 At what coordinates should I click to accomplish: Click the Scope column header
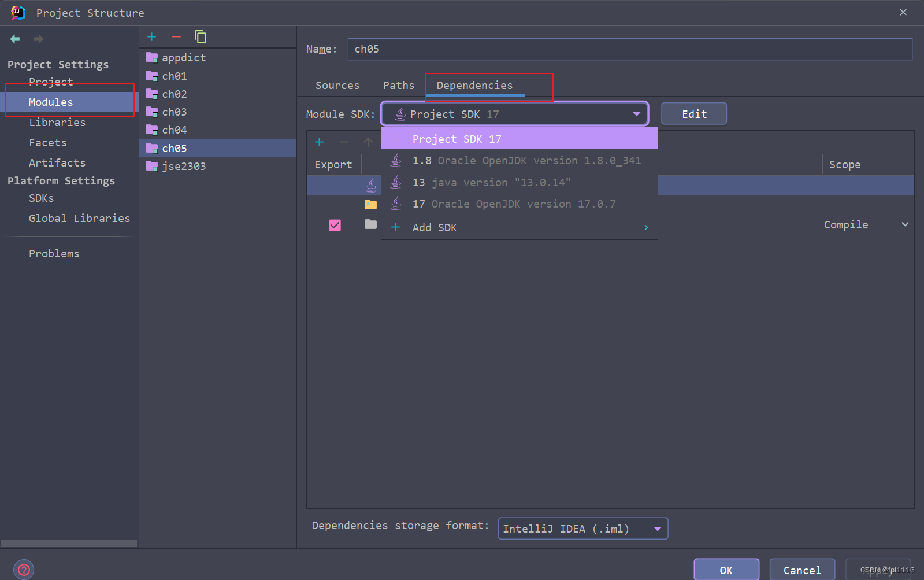pos(868,164)
